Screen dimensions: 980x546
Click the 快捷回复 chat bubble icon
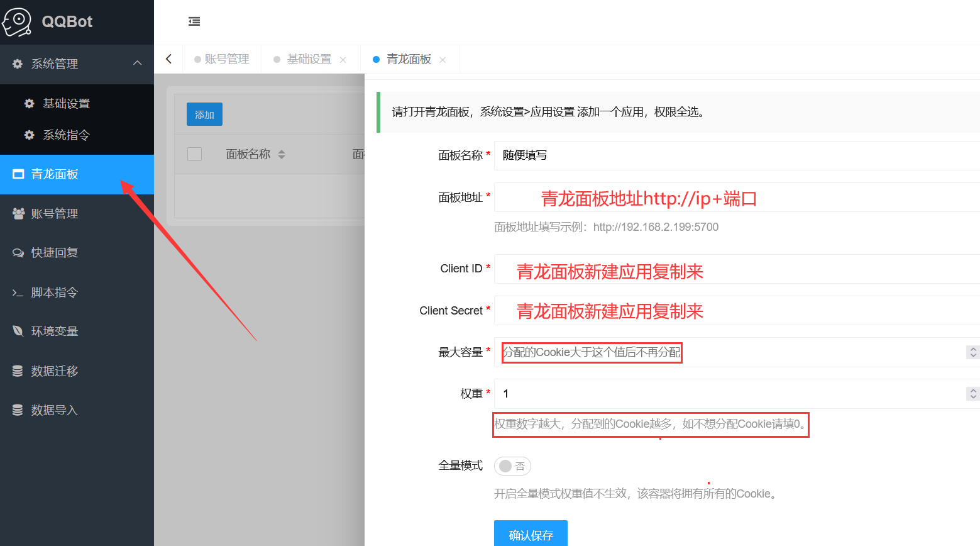click(x=18, y=253)
